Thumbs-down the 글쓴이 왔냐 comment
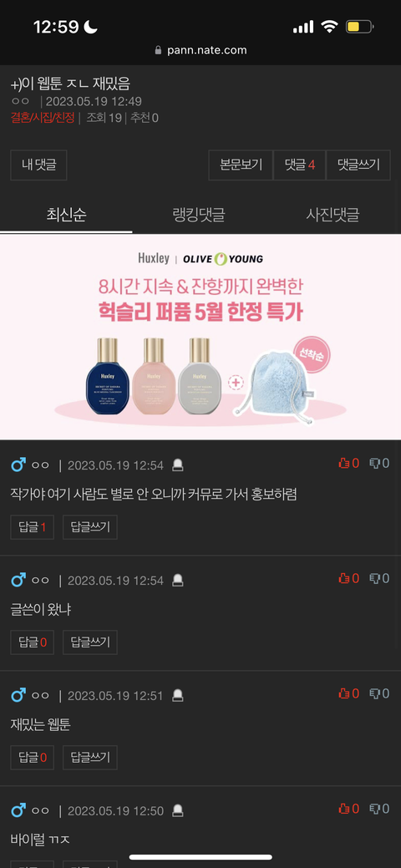 click(x=379, y=578)
